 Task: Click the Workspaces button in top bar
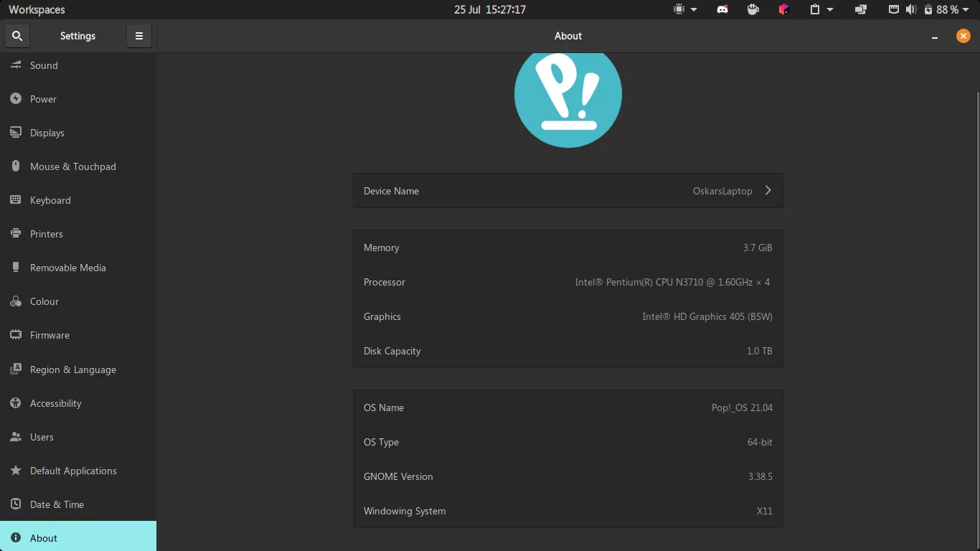tap(37, 9)
